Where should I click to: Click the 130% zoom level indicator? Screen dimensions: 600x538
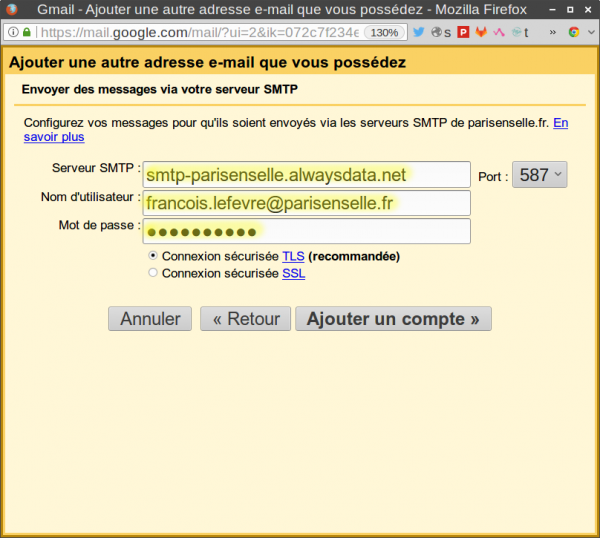tap(385, 32)
